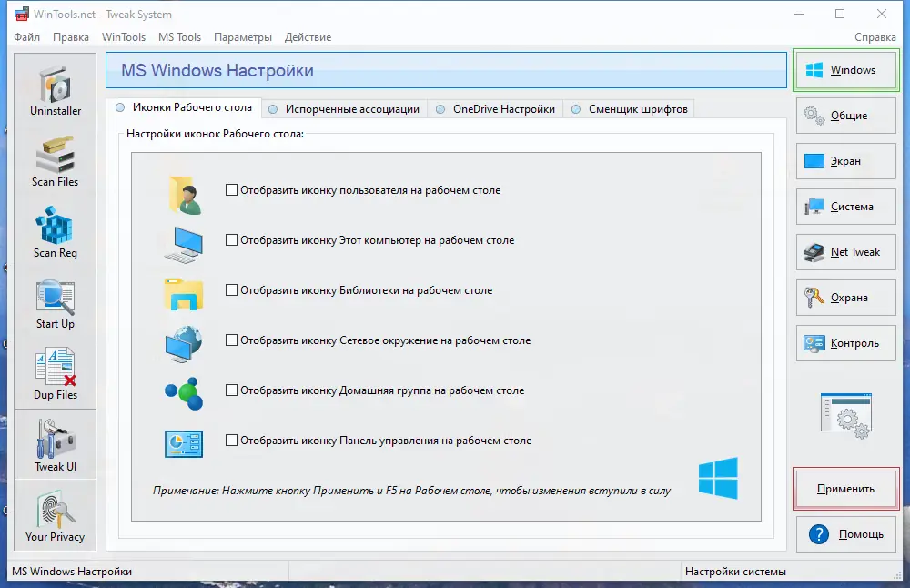Image resolution: width=910 pixels, height=588 pixels.
Task: Click the Настройки системы status text
Action: pos(735,572)
